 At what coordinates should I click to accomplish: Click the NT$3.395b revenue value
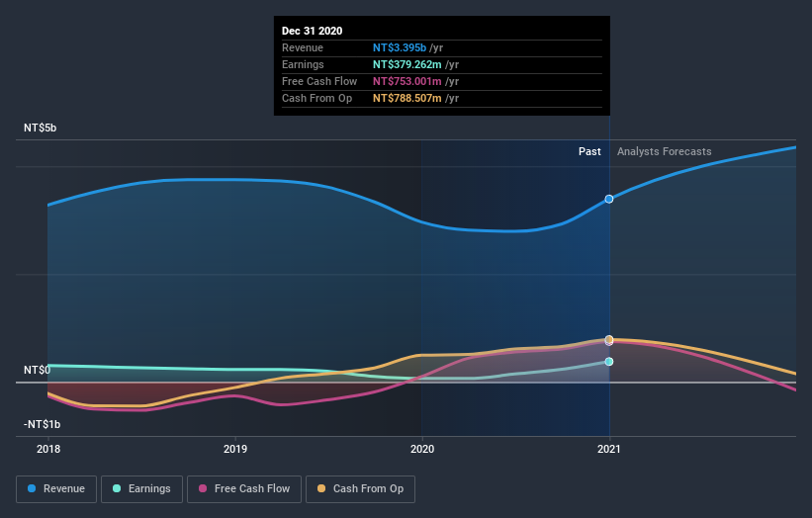(400, 47)
